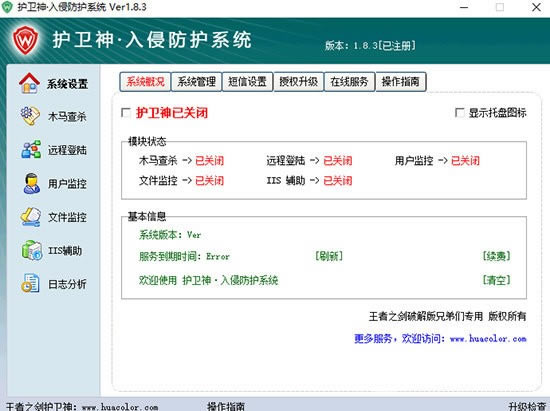Click IIS 辅助 已关闭 status text
Screen dimensions: 550x411
tap(337, 181)
